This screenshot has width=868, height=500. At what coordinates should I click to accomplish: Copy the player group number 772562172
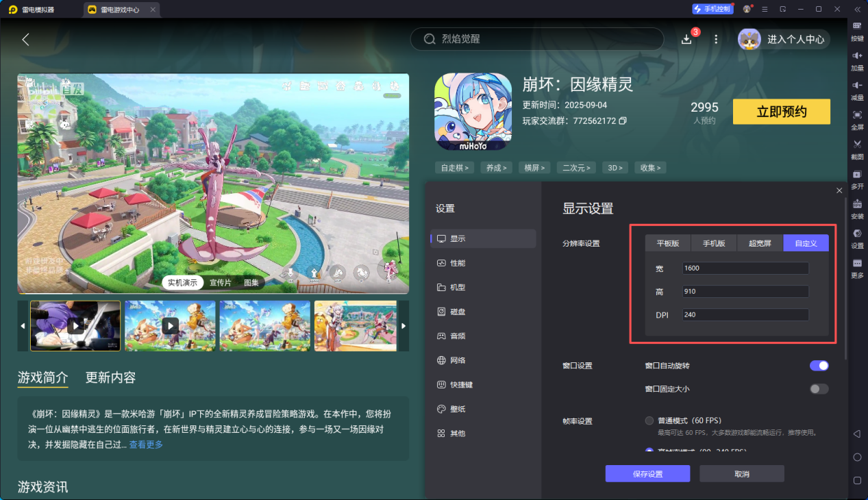pos(623,121)
